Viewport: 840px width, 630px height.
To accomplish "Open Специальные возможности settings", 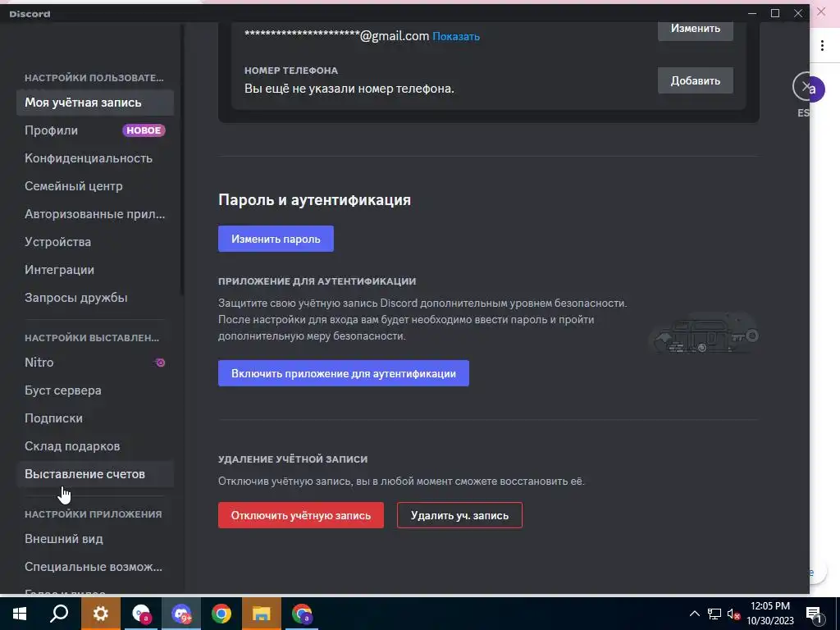I will tap(95, 567).
